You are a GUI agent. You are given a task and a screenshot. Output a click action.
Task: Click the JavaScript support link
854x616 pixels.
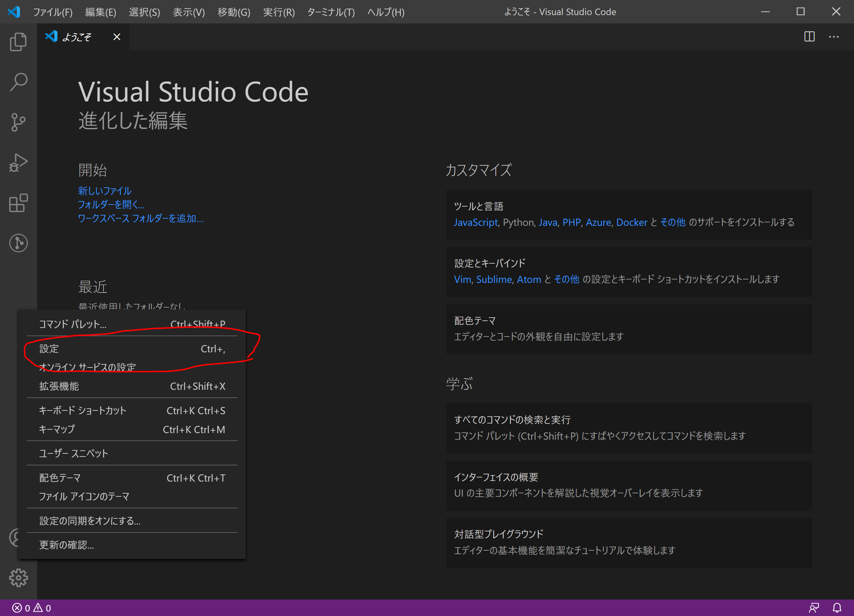tap(475, 222)
